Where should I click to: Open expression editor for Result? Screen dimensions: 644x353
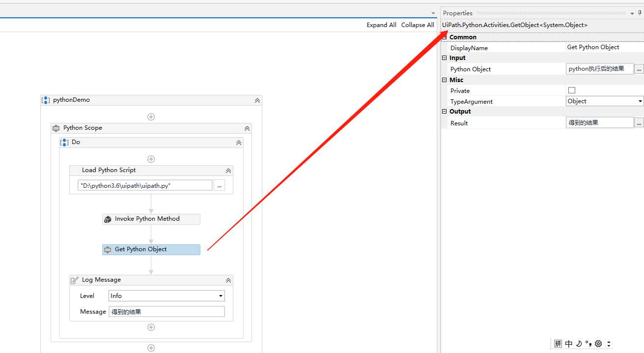pyautogui.click(x=639, y=123)
